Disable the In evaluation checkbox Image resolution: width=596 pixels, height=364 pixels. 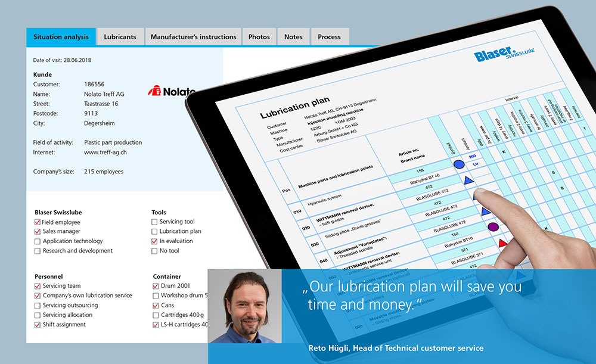pyautogui.click(x=155, y=241)
